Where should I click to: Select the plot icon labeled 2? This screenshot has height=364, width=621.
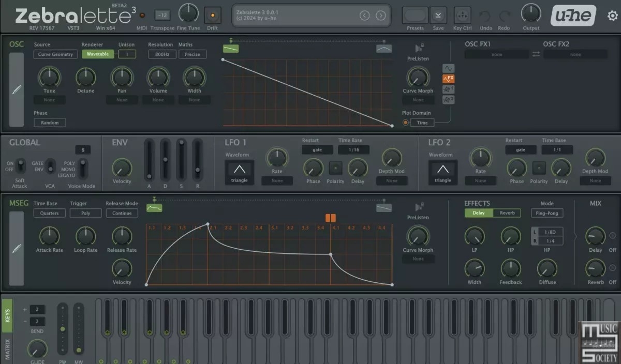coord(448,100)
